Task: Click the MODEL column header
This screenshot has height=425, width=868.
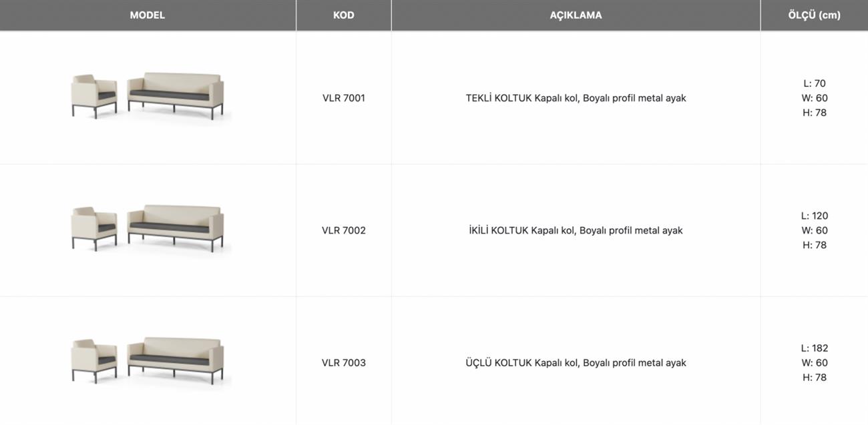Action: tap(148, 15)
